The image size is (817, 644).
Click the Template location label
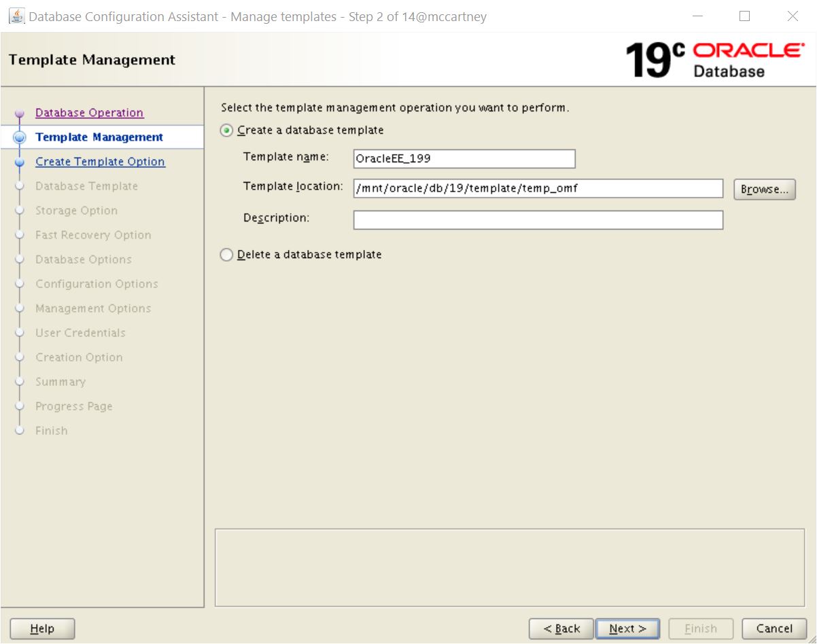(293, 185)
